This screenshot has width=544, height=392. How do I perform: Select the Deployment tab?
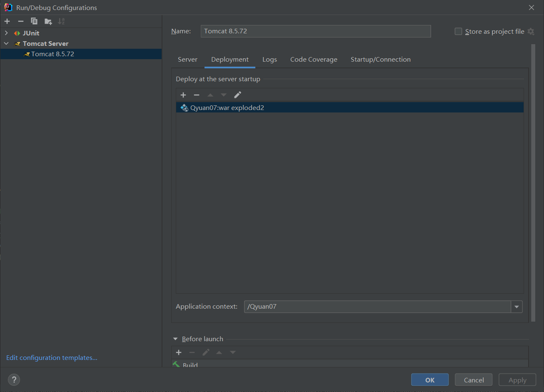point(230,60)
